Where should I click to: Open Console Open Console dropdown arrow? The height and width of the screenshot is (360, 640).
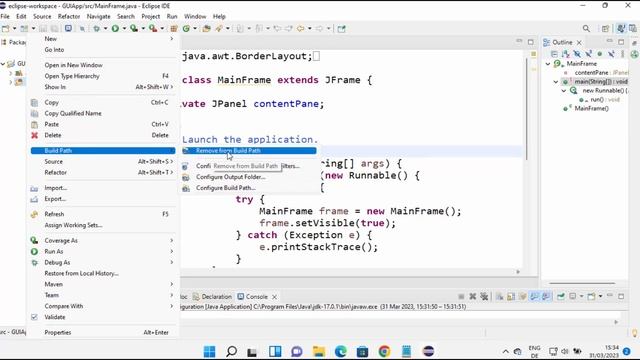(600, 297)
